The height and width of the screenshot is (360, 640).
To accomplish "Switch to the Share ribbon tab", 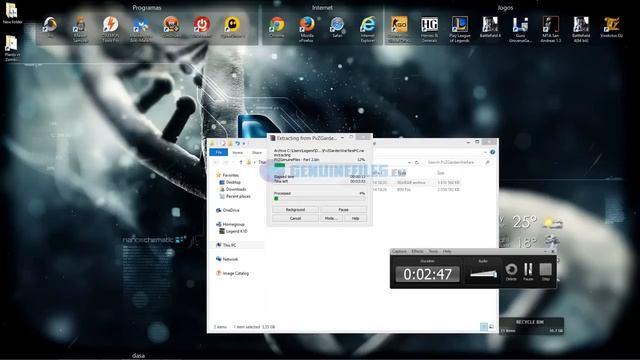I will 257,152.
